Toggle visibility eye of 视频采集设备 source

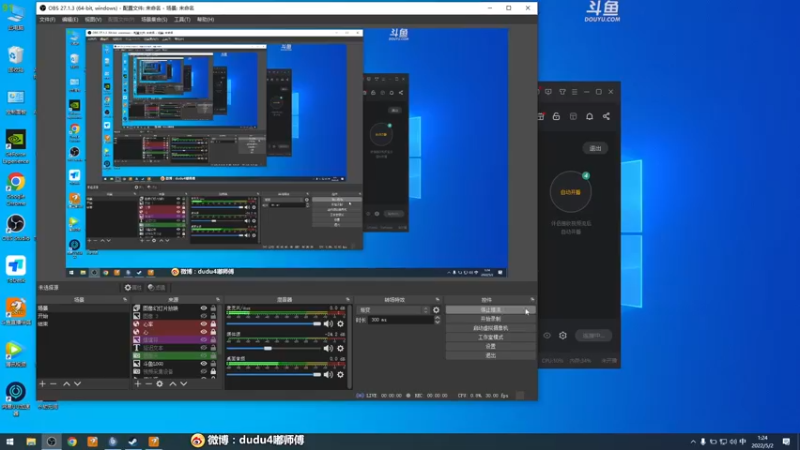point(204,371)
